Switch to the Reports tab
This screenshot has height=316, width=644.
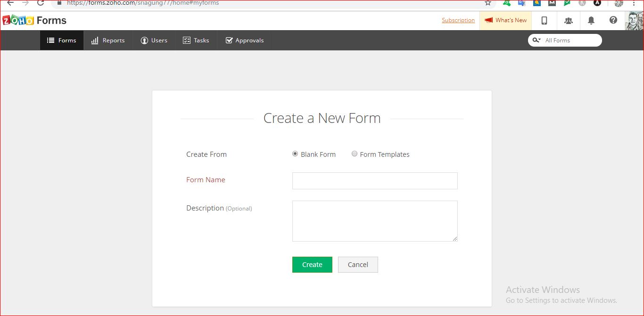108,41
